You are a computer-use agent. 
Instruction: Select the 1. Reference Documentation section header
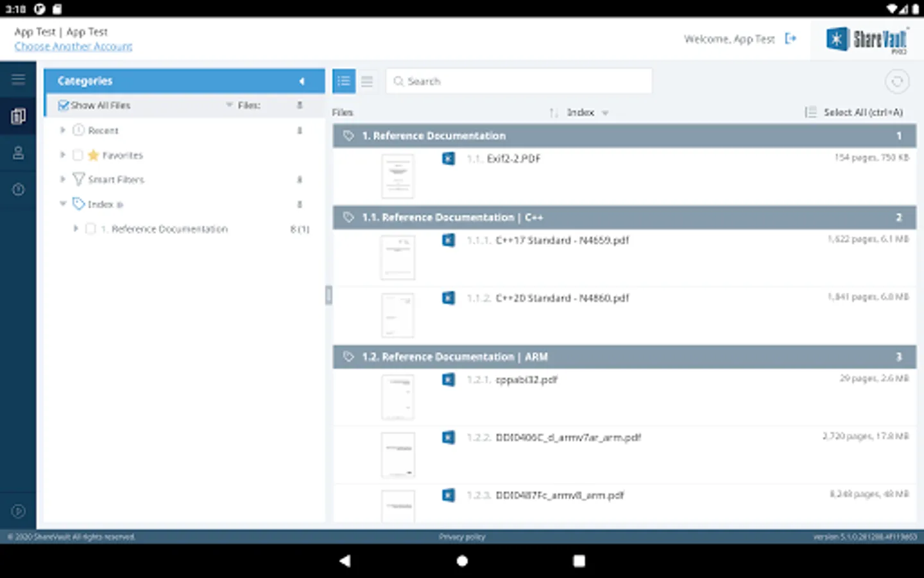pyautogui.click(x=624, y=136)
